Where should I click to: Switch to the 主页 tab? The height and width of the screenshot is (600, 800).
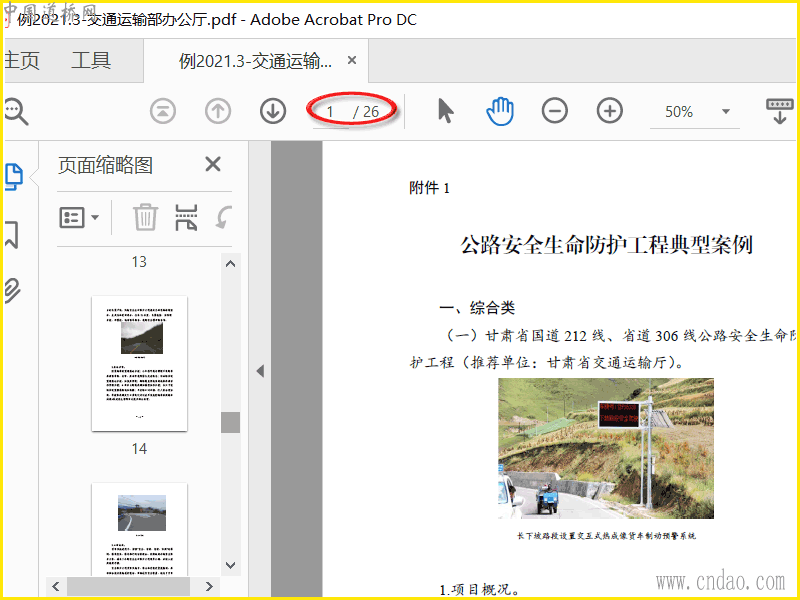[22, 61]
